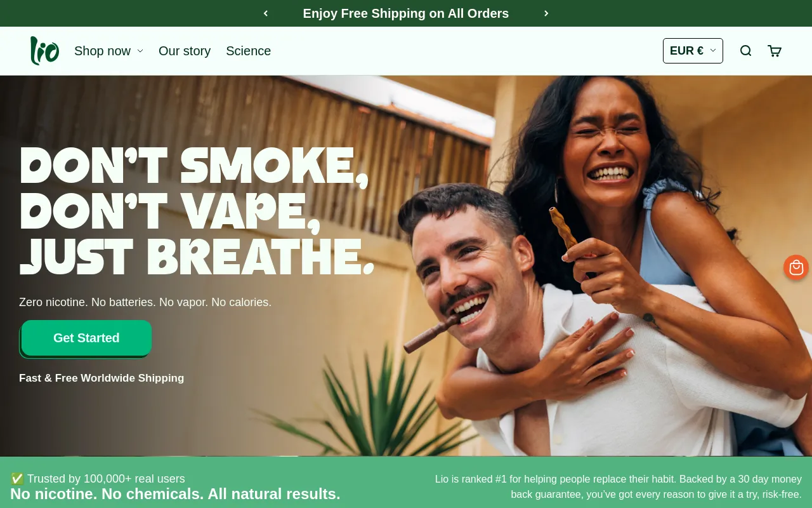Open the EUR € currency selector

[693, 51]
